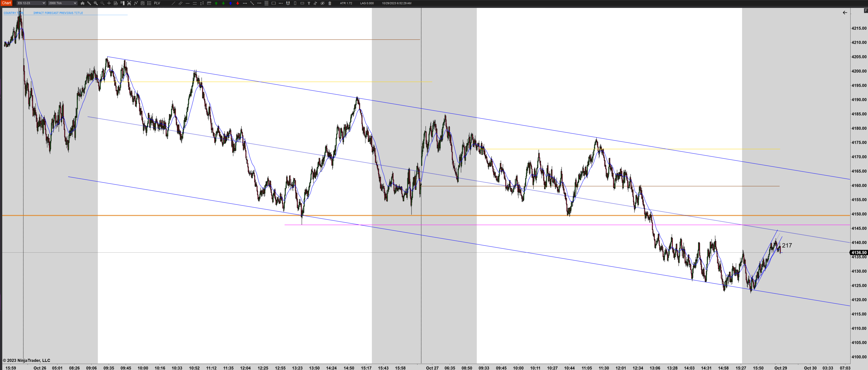Click the zoom in magnifier icon
Viewport: 868px width, 370px height.
(x=96, y=3)
